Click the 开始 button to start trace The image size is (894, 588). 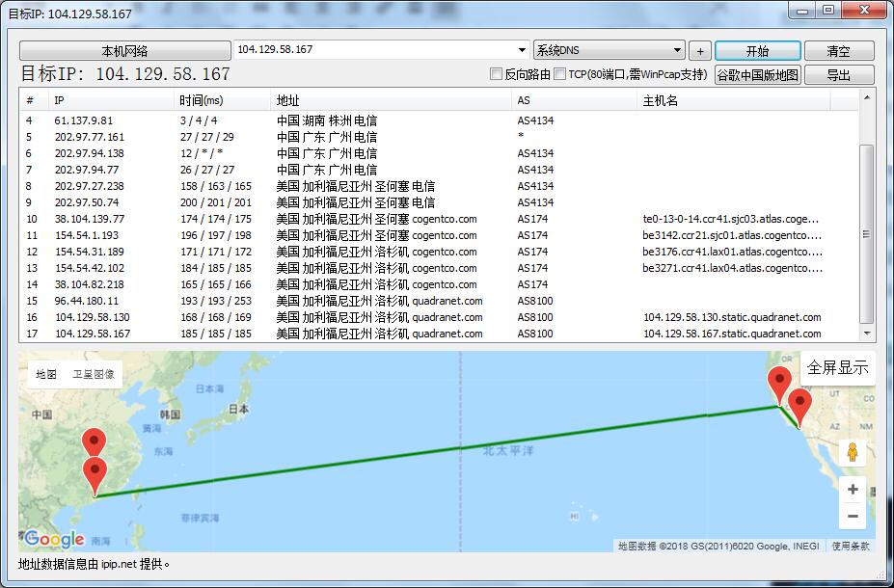757,51
